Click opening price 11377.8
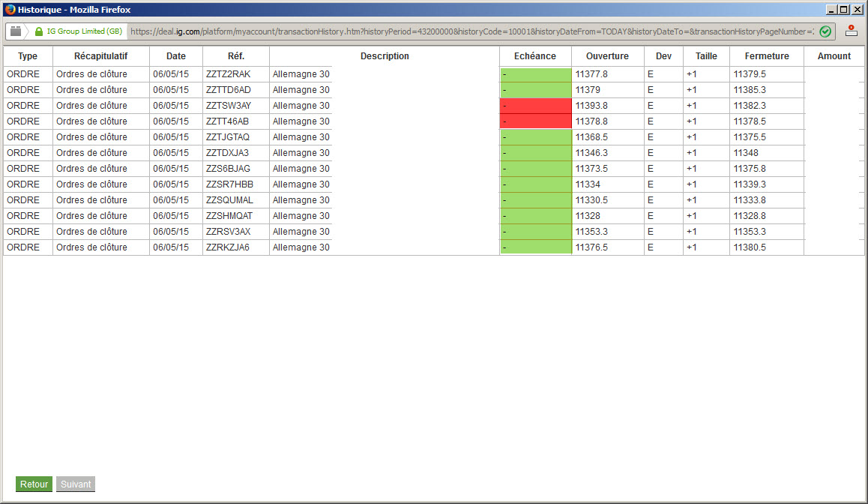This screenshot has width=868, height=504. click(591, 73)
